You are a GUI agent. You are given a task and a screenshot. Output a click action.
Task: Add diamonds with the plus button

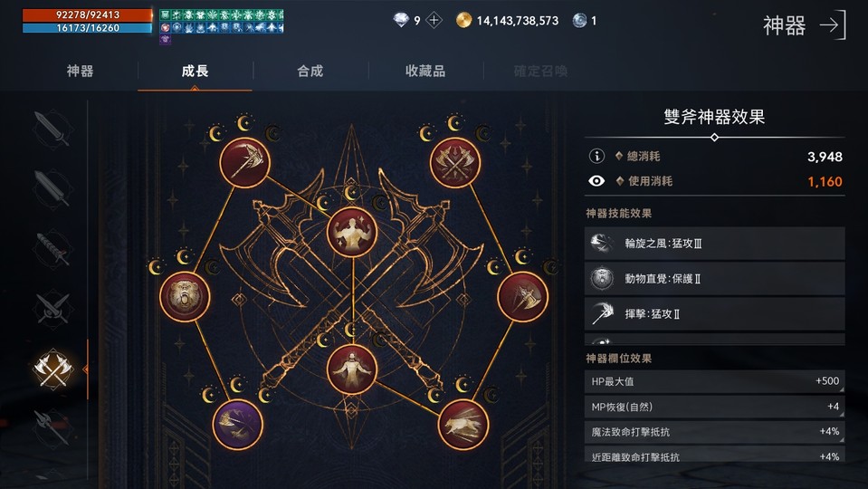click(x=434, y=21)
